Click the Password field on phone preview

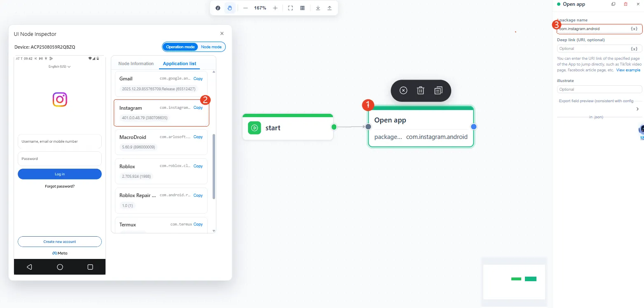click(60, 159)
